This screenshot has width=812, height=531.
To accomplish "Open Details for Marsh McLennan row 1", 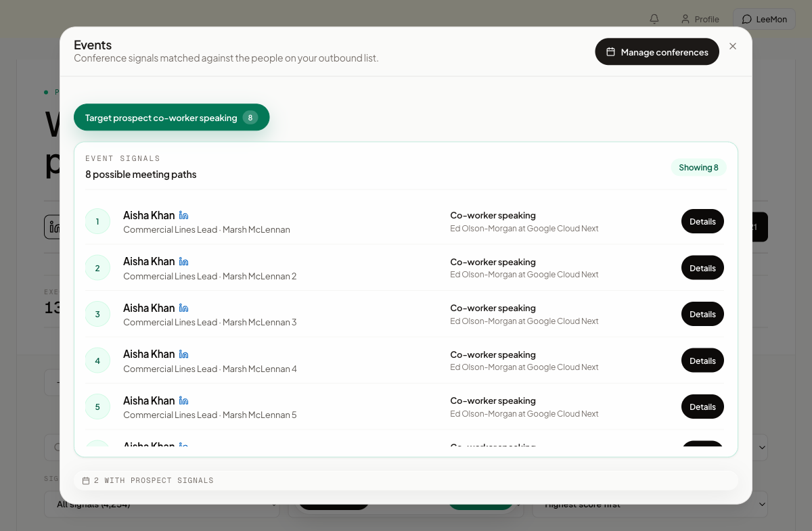I will [x=702, y=221].
